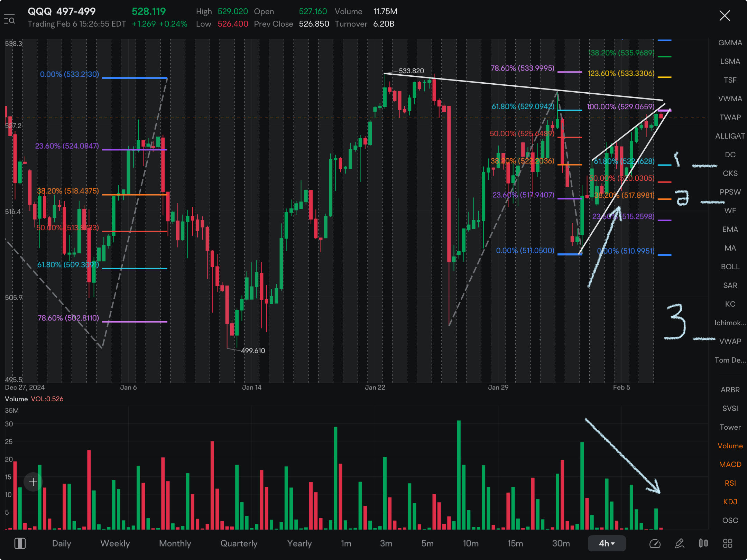The width and height of the screenshot is (747, 560).
Task: Toggle the split panel layout icon
Action: [20, 543]
